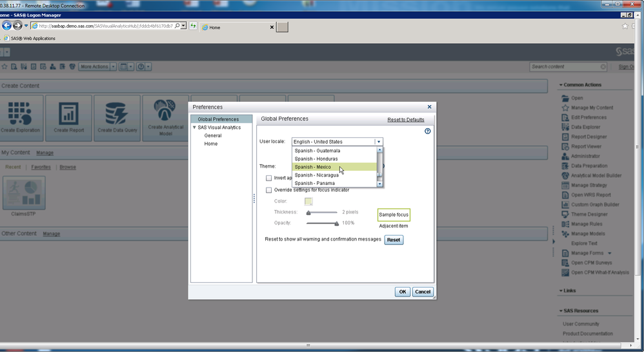The width and height of the screenshot is (644, 352).
Task: Click the Data Explorer icon in Common Actions
Action: (x=565, y=127)
